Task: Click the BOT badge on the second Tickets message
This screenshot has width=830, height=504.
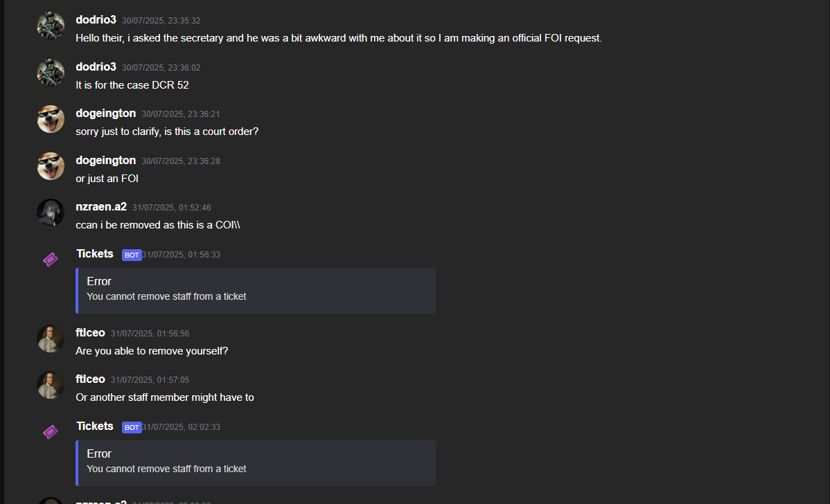Action: tap(132, 427)
